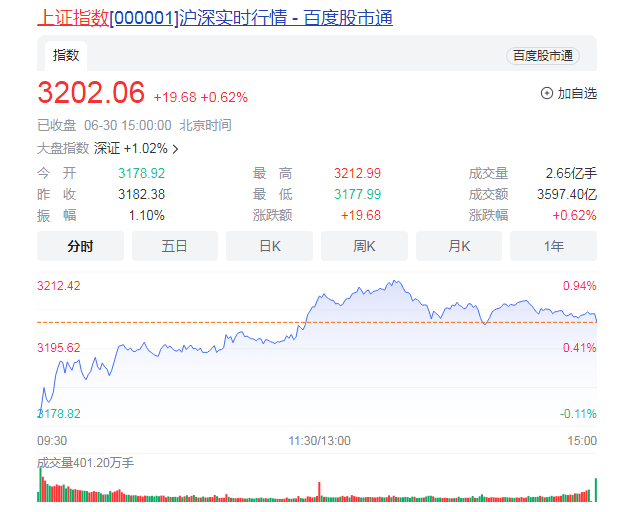Click the orange dashed reference line
Screen dimensions: 621x512
[x=200, y=322]
